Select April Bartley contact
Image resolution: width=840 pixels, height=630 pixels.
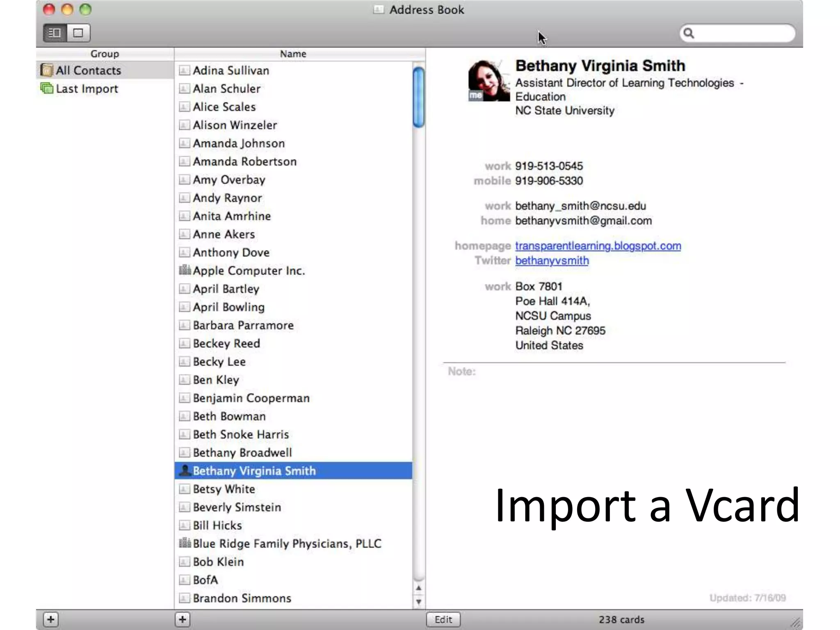pyautogui.click(x=294, y=289)
